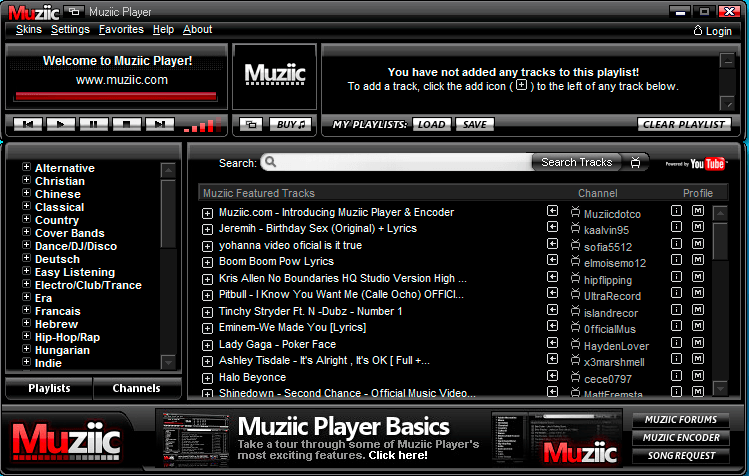The width and height of the screenshot is (749, 476).
Task: Click the mini-mode icon in title bar
Action: [74, 11]
